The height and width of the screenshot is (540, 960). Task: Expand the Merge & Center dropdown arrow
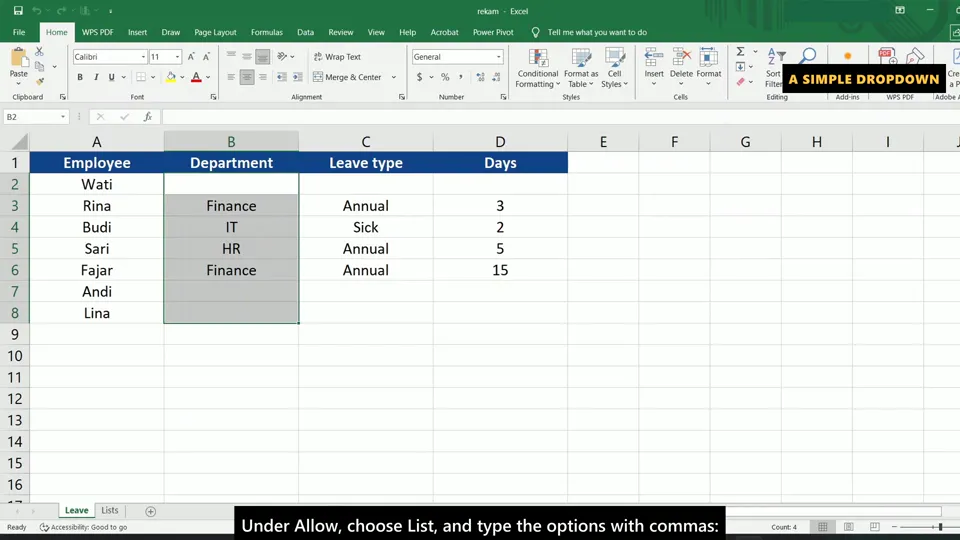pos(394,77)
